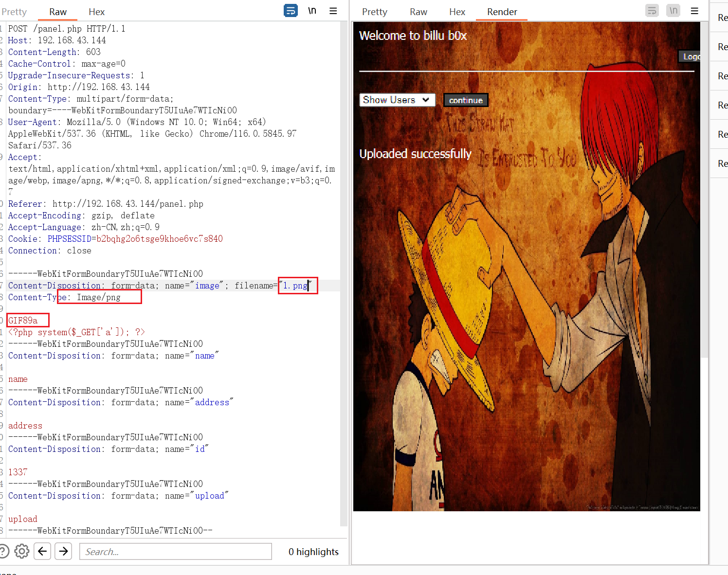Click the request editor vertical scrollbar
The width and height of the screenshot is (728, 575).
tap(344, 272)
